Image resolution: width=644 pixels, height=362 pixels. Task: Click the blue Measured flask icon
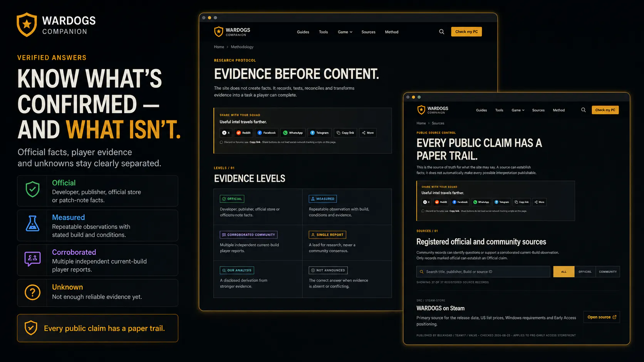[x=33, y=224]
